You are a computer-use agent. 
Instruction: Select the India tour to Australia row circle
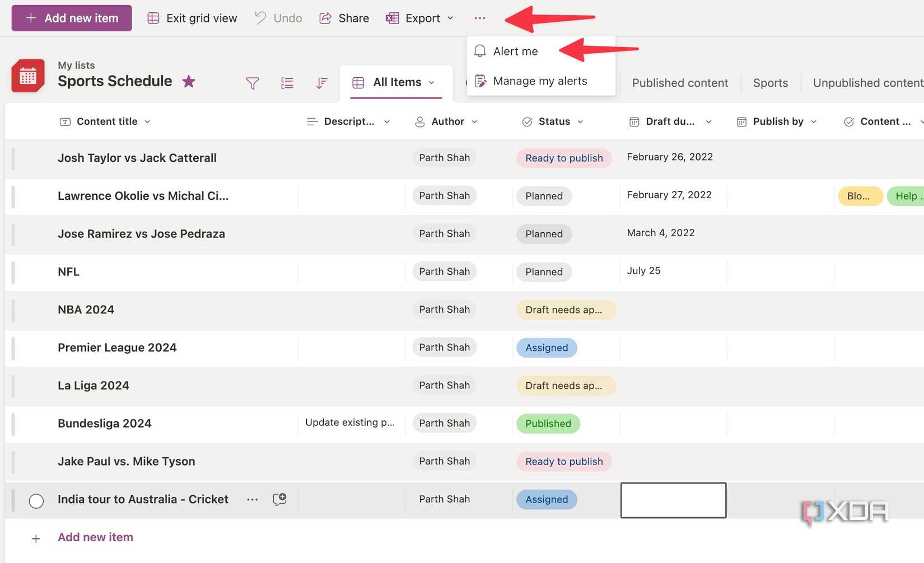(36, 501)
